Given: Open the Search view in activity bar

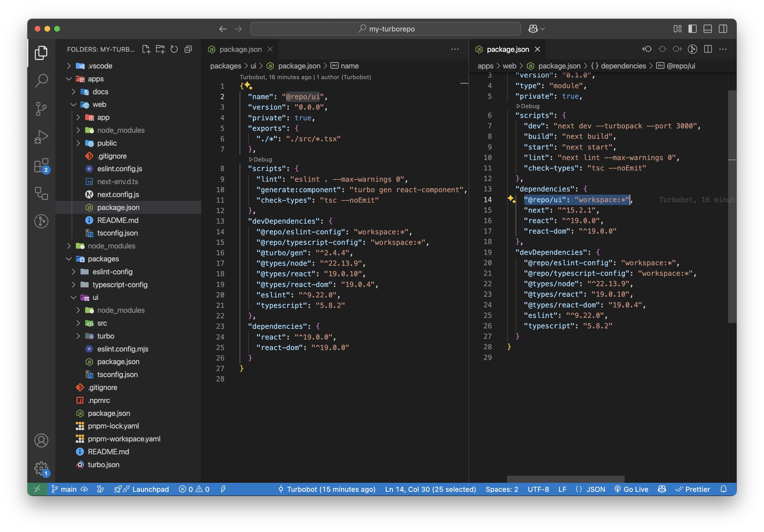Looking at the screenshot, I should (x=41, y=80).
